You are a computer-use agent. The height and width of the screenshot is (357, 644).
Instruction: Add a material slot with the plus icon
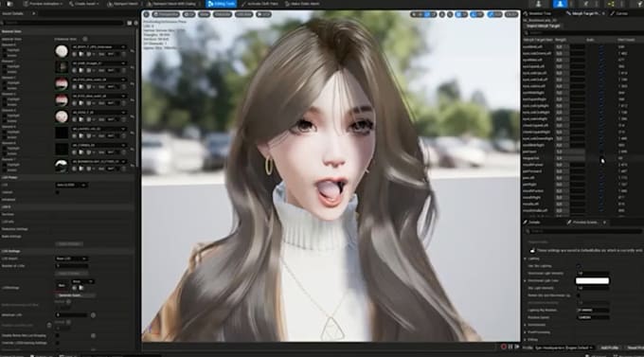tap(85, 39)
